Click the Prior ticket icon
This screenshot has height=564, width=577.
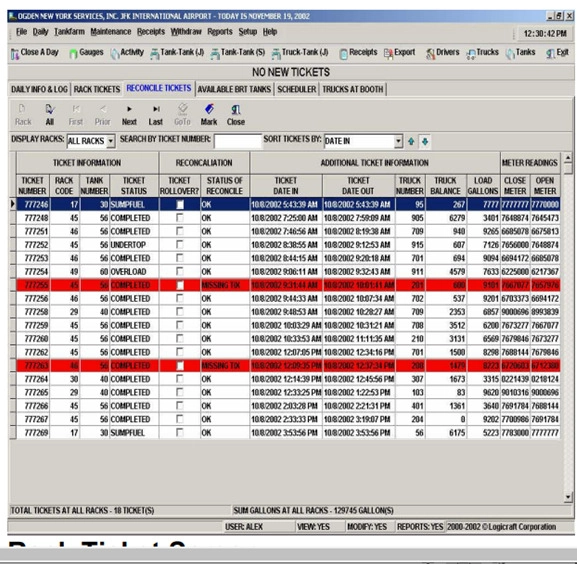(x=102, y=115)
